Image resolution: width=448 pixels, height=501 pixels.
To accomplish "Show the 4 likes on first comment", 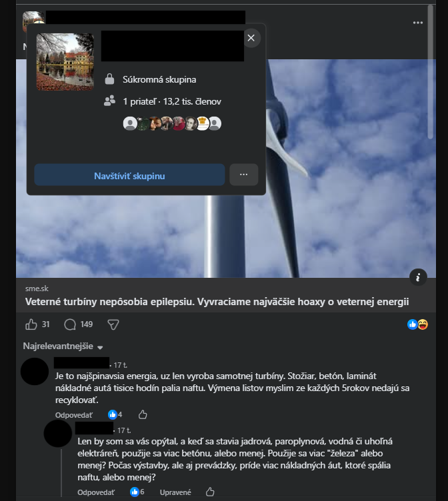I will click(x=115, y=415).
